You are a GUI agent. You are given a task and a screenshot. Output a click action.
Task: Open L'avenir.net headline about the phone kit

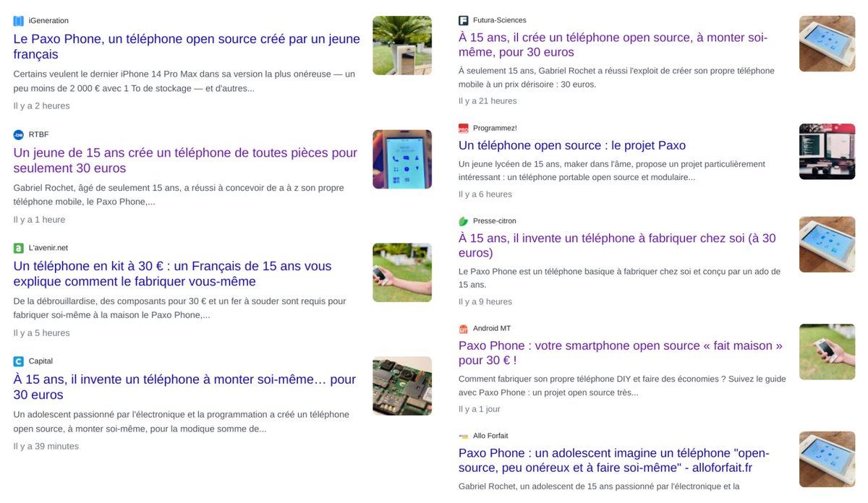[x=172, y=274]
